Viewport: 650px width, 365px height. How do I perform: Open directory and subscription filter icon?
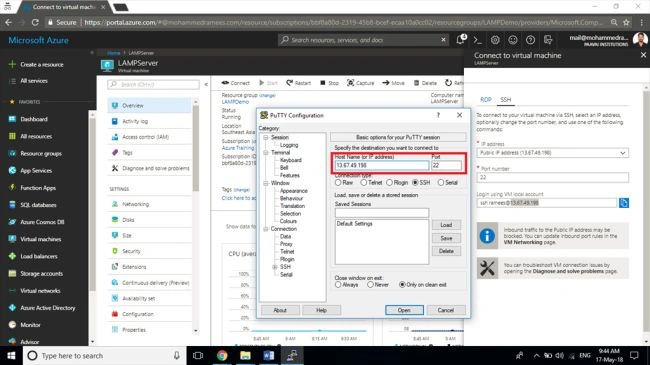[548, 40]
